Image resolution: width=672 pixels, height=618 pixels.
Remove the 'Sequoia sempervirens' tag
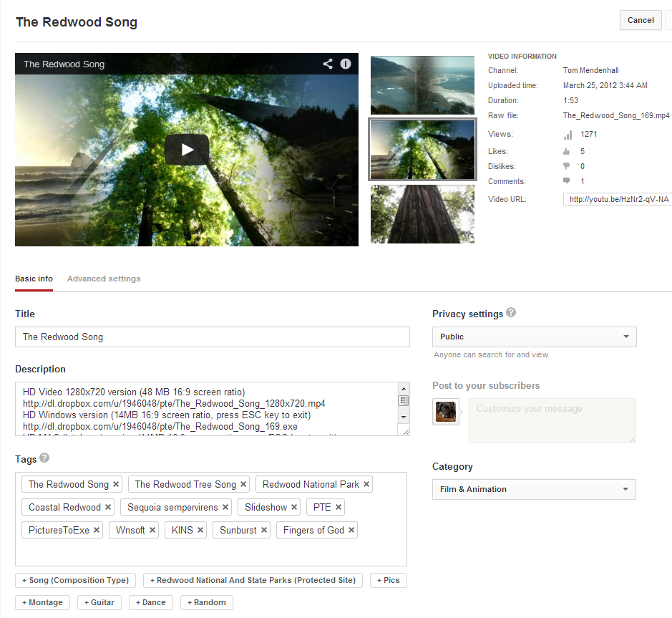[225, 507]
